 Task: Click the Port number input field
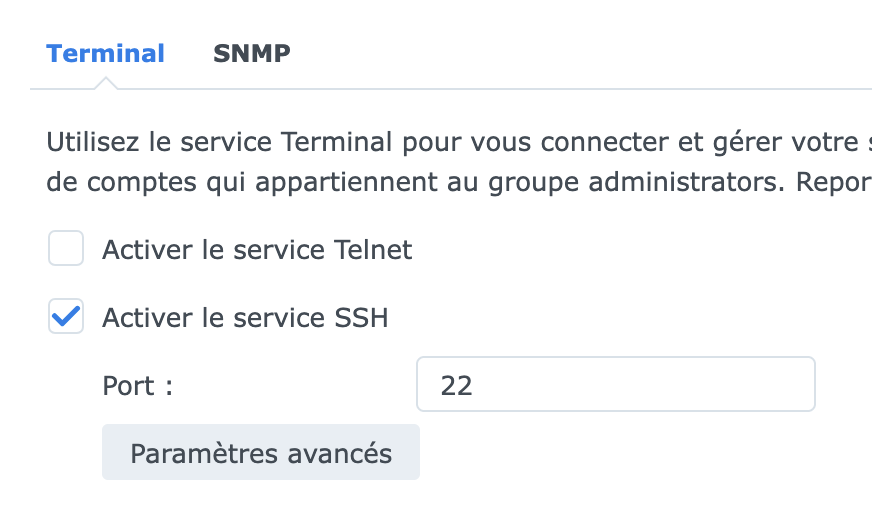coord(615,385)
